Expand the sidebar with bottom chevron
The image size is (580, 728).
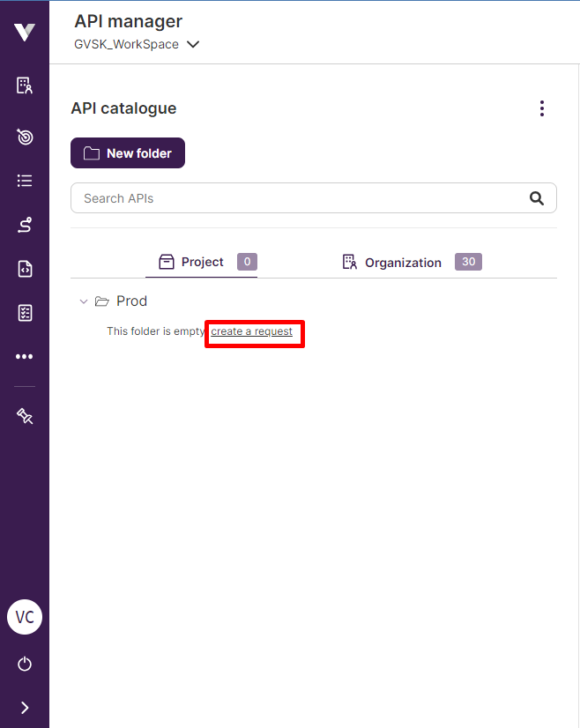pyautogui.click(x=25, y=708)
